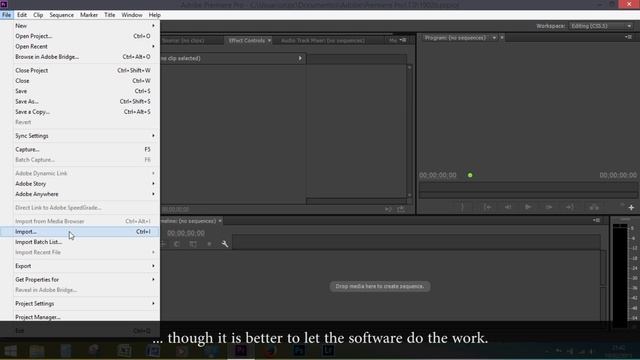
Task: Click the 'Drop media here to create sequence' area
Action: [380, 286]
